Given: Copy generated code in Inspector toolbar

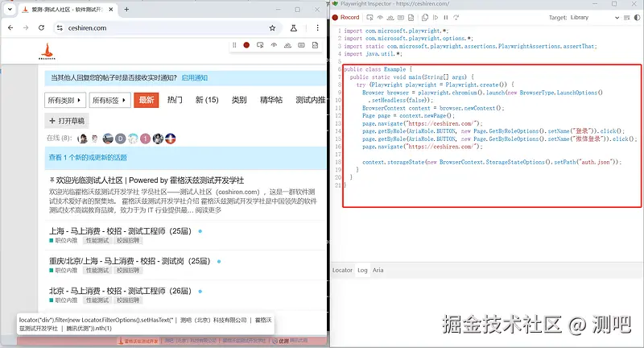Looking at the screenshot, I should pos(425,17).
